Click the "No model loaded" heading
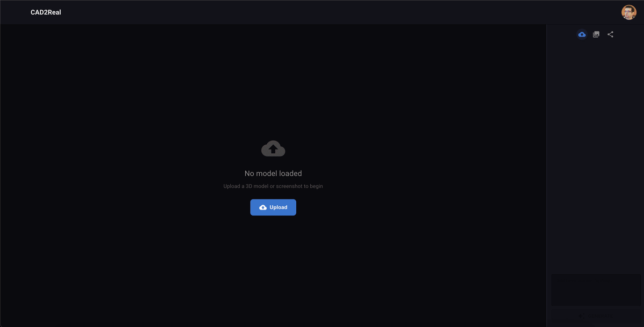Image resolution: width=644 pixels, height=327 pixels. (x=273, y=174)
